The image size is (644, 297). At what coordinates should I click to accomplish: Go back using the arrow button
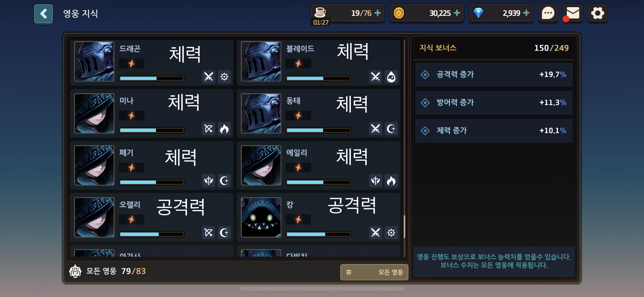click(43, 14)
